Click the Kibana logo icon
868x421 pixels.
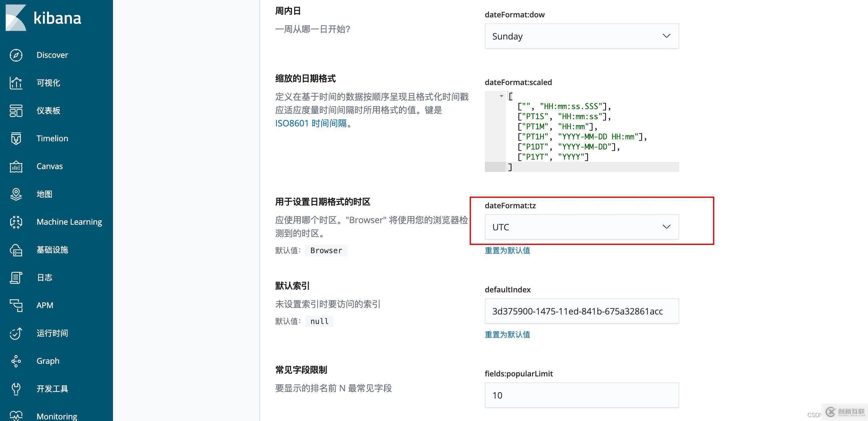pos(16,18)
